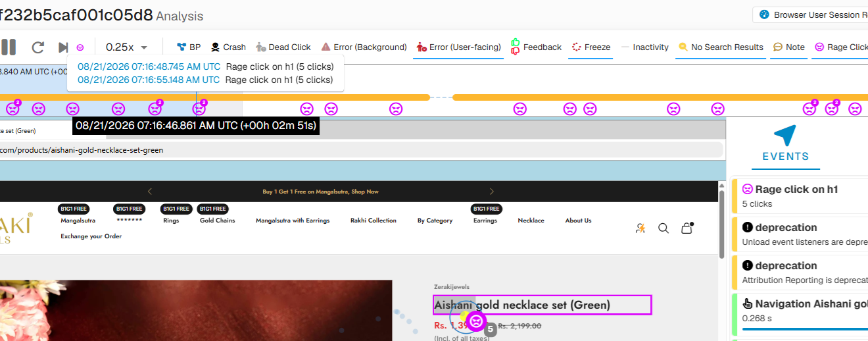
Task: Skip forward with the skip-to-next icon
Action: pyautogui.click(x=63, y=47)
